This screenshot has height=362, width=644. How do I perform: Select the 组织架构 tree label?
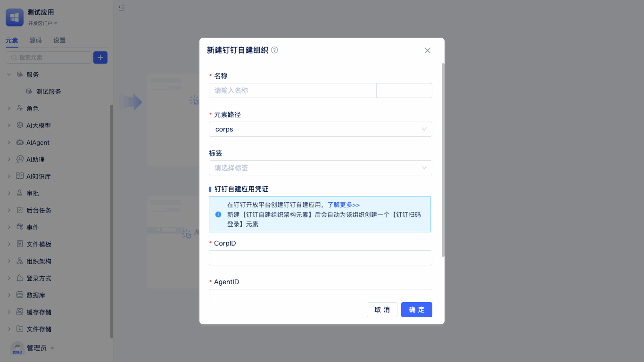coord(39,261)
